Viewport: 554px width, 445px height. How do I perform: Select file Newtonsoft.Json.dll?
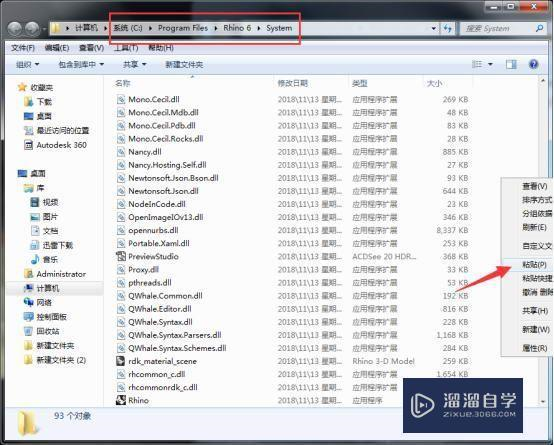click(163, 191)
